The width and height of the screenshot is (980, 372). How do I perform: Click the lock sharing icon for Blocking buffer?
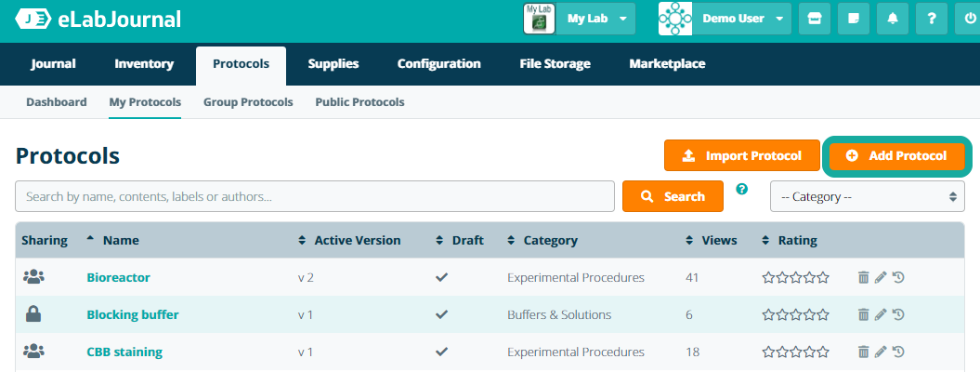(33, 314)
